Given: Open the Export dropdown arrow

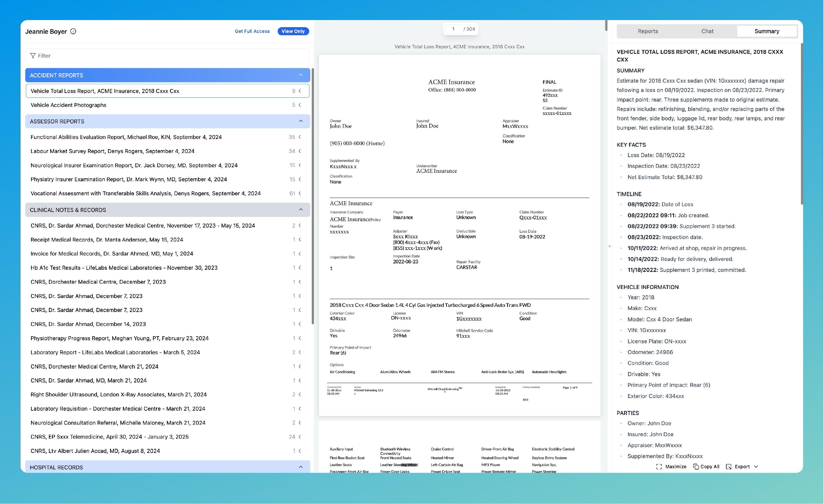Looking at the screenshot, I should (x=756, y=467).
